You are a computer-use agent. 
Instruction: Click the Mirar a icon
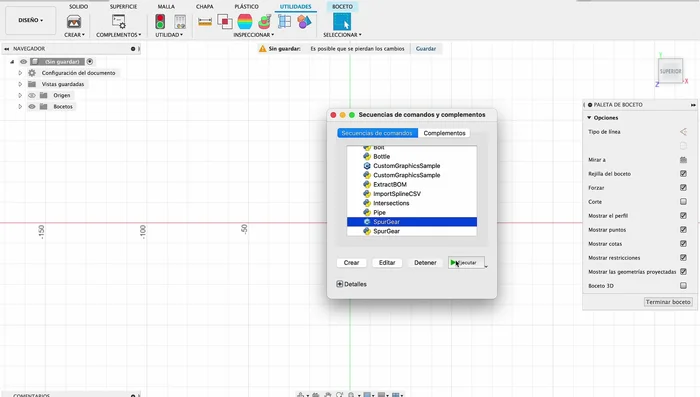(683, 159)
